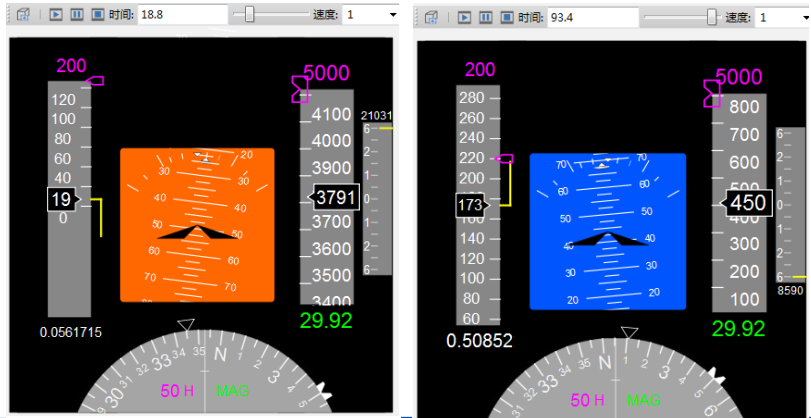Stop the left panel simulation playback
811x418 pixels.
[97, 15]
